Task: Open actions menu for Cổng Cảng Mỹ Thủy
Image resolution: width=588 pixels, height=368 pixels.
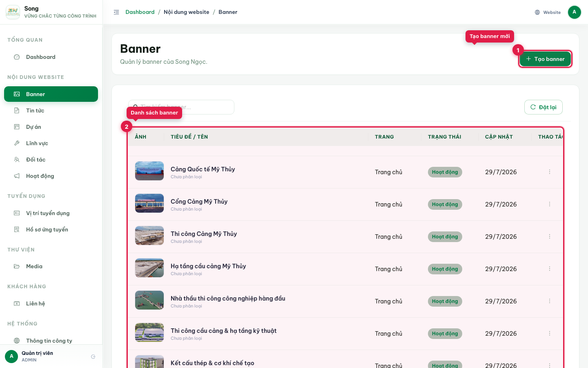Action: pos(550,204)
